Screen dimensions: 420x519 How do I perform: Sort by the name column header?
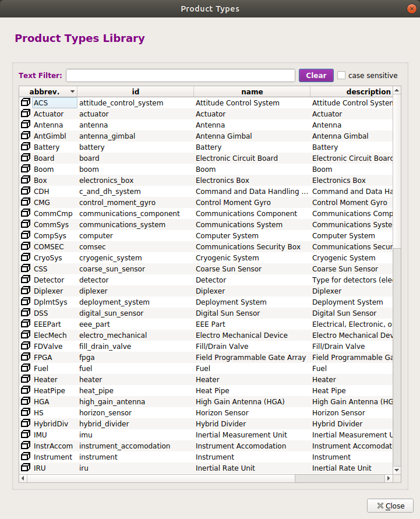pos(252,91)
